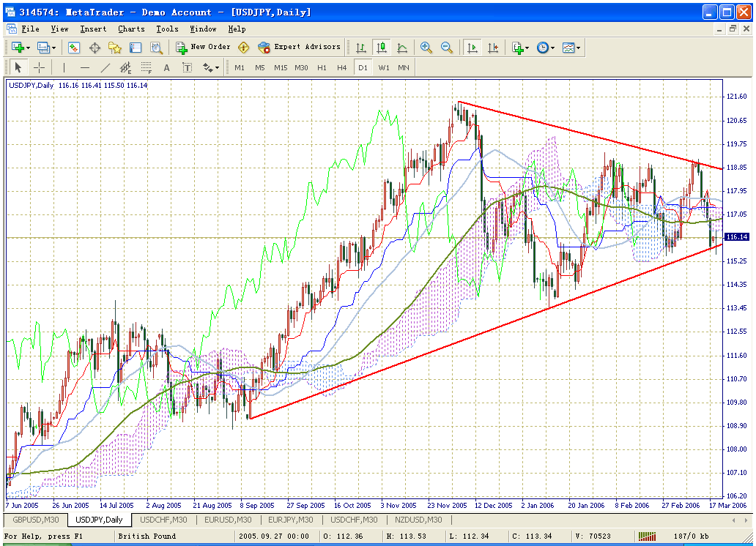
Task: Open the Market Watch window icon
Action: [x=74, y=48]
